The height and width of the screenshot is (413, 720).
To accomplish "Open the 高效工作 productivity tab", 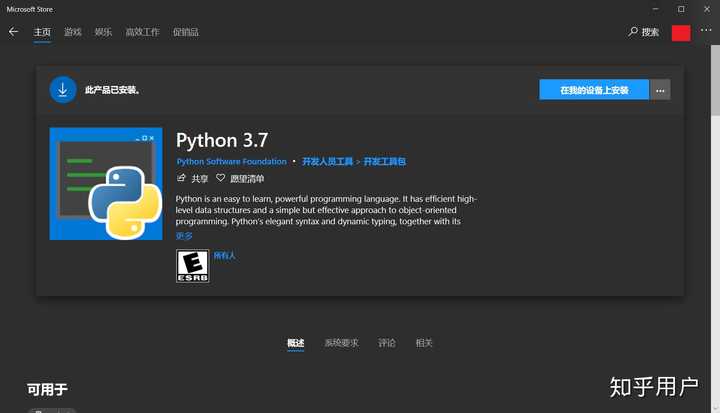I will 142,32.
